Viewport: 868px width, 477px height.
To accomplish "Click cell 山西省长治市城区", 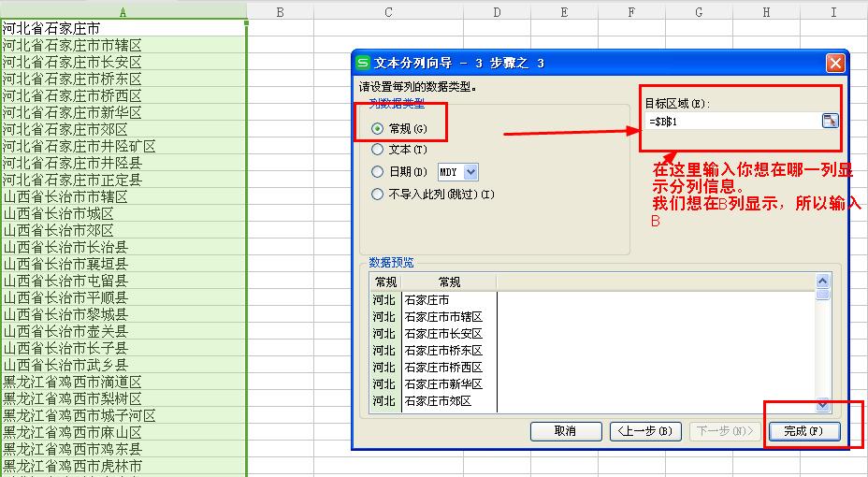I will (123, 213).
